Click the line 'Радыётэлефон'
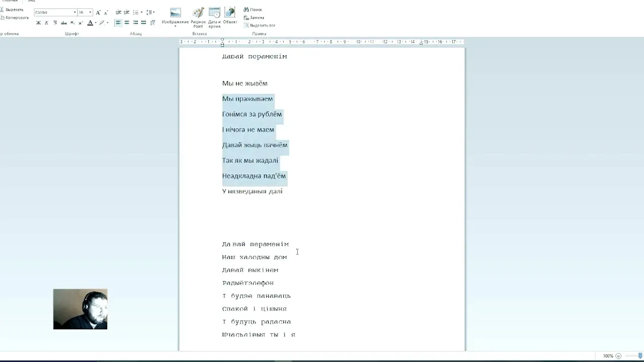The width and height of the screenshot is (644, 362). pos(248,283)
